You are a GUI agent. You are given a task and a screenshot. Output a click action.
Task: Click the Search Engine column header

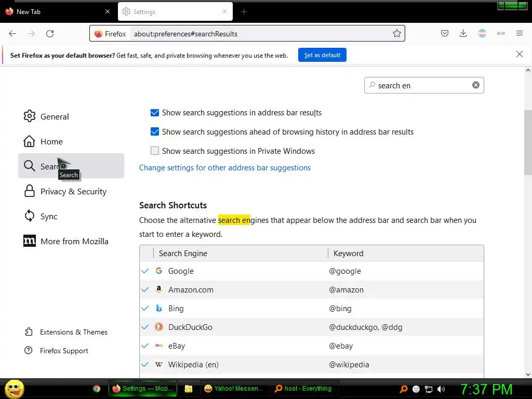point(240,253)
